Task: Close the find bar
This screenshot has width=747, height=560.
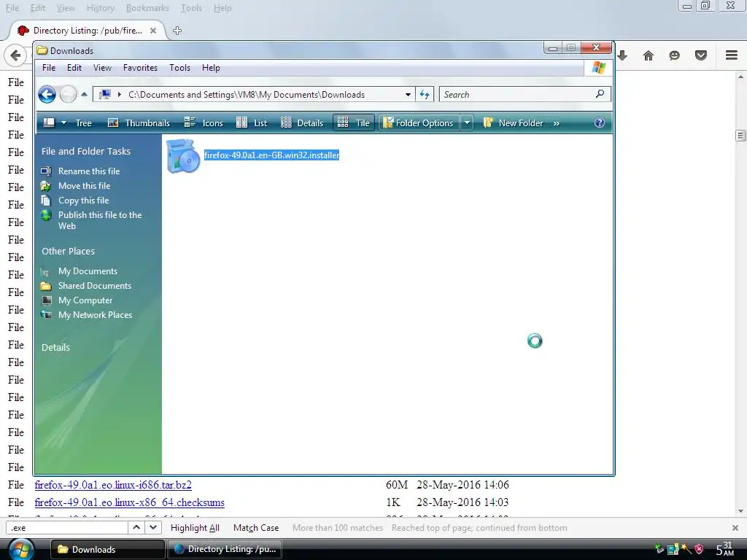Action: pyautogui.click(x=735, y=528)
